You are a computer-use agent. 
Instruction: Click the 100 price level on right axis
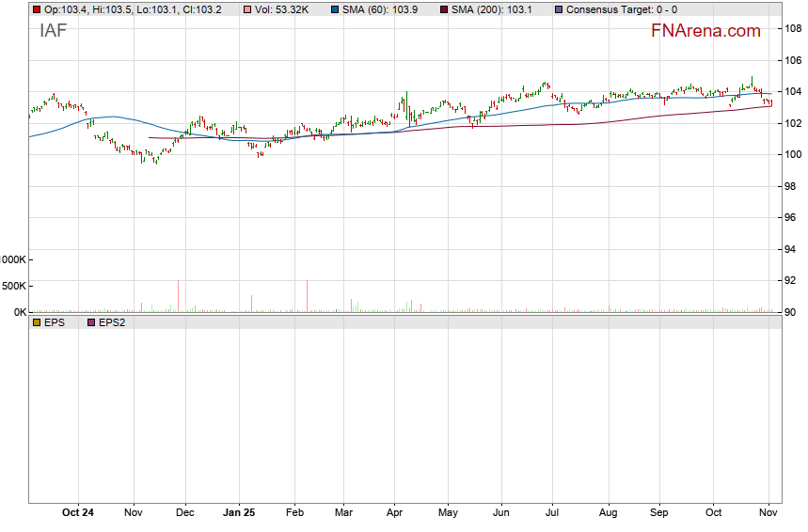tap(792, 154)
